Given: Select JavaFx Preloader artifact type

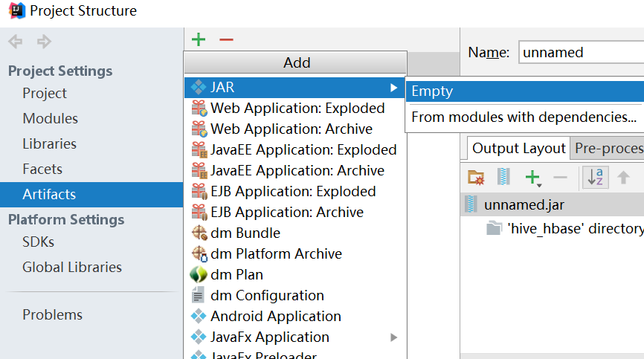Looking at the screenshot, I should [x=294, y=354].
